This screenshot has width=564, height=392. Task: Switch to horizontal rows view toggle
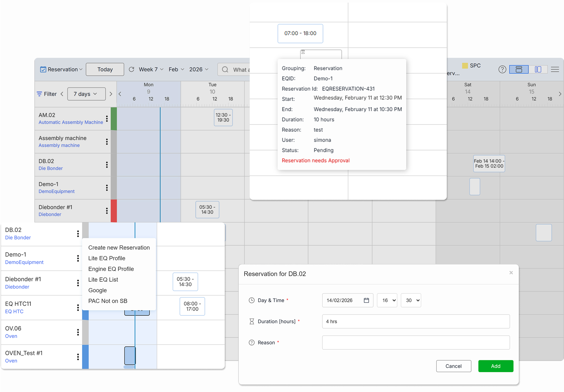pyautogui.click(x=519, y=70)
